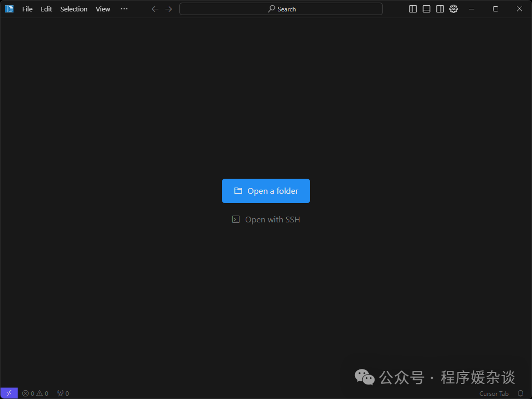Screen dimensions: 532x399
Task: Open the File menu
Action: [27, 9]
